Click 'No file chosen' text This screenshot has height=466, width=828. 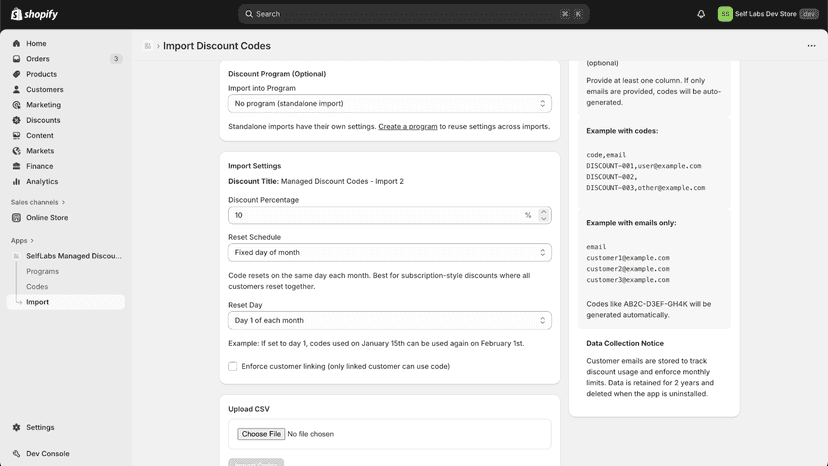[x=310, y=434]
